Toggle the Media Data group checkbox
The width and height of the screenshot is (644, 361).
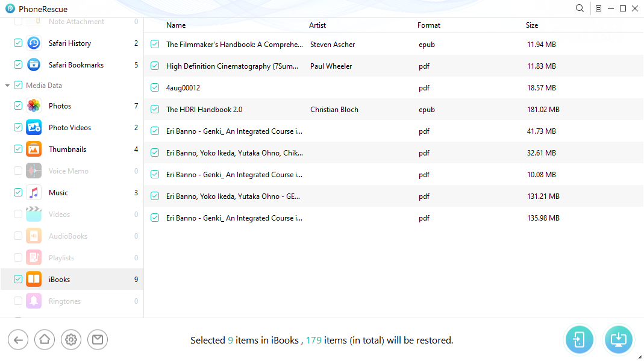[18, 86]
